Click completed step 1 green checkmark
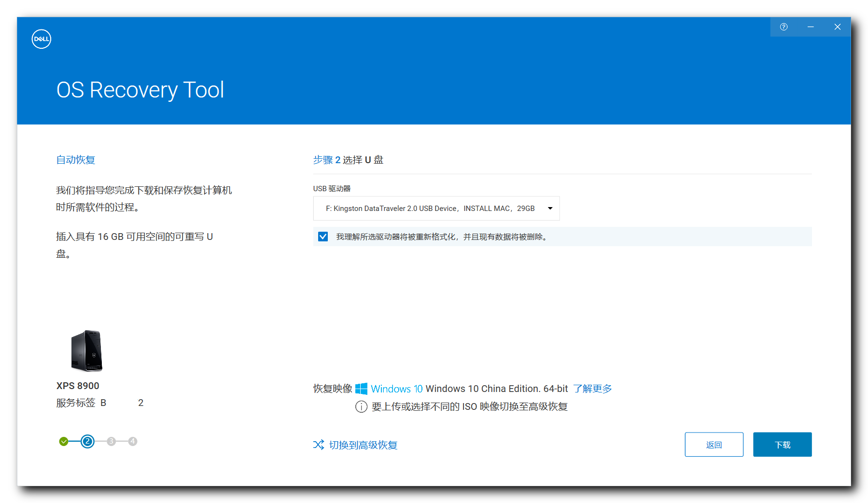868x503 pixels. pyautogui.click(x=64, y=441)
